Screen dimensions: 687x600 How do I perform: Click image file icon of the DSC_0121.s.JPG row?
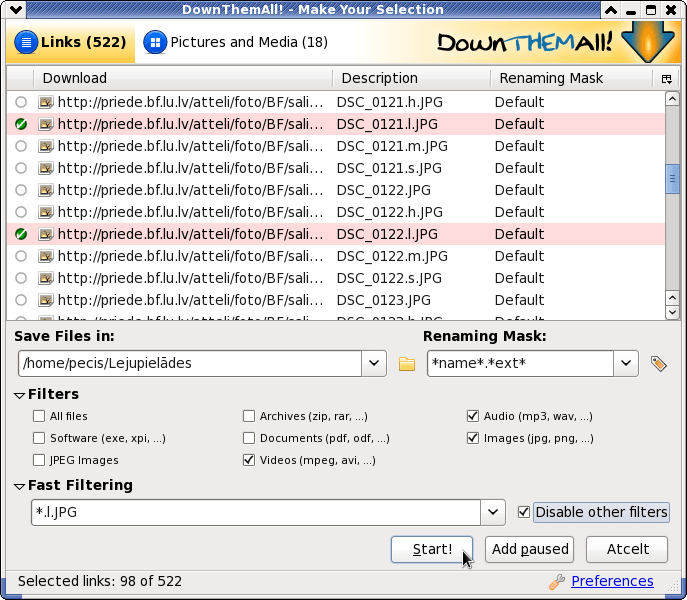coord(46,168)
